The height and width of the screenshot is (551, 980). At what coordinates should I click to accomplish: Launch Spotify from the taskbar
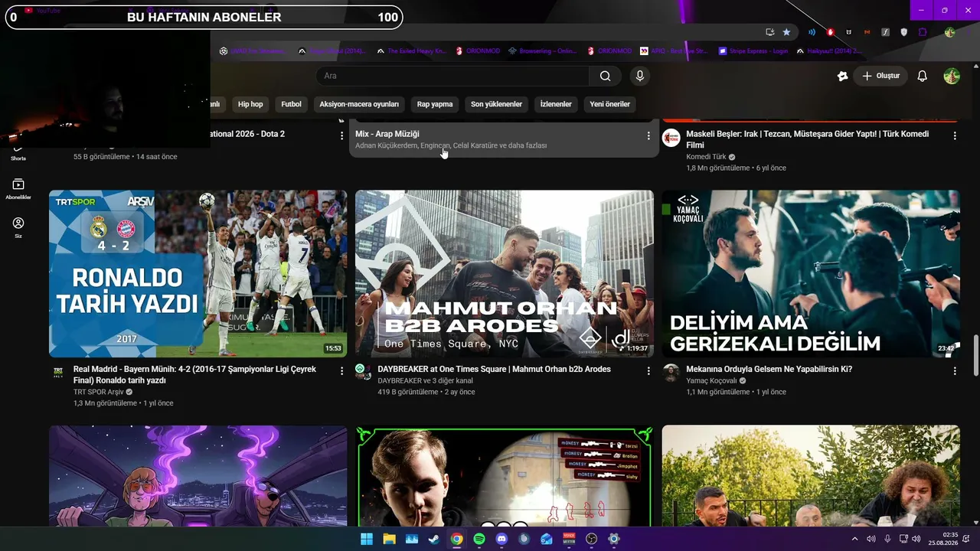coord(479,539)
